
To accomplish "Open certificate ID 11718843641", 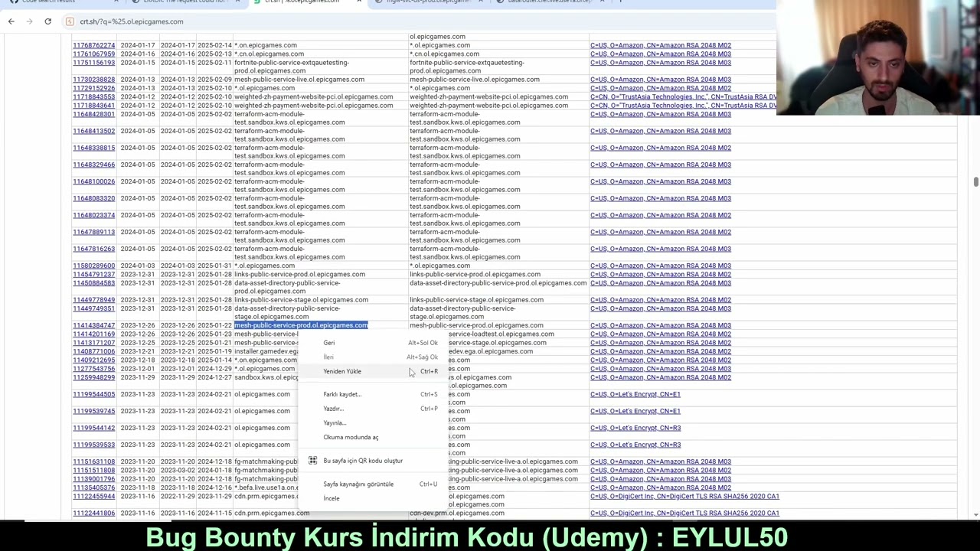I will coord(94,106).
